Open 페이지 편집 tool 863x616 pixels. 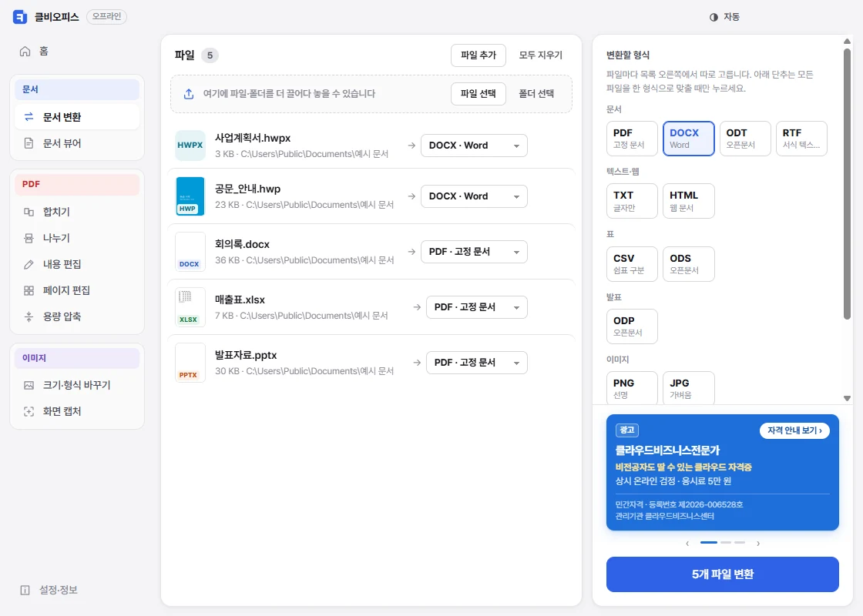coord(76,290)
